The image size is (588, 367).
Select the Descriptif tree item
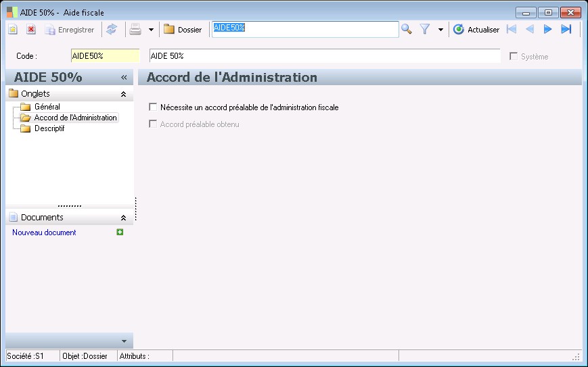coord(49,128)
